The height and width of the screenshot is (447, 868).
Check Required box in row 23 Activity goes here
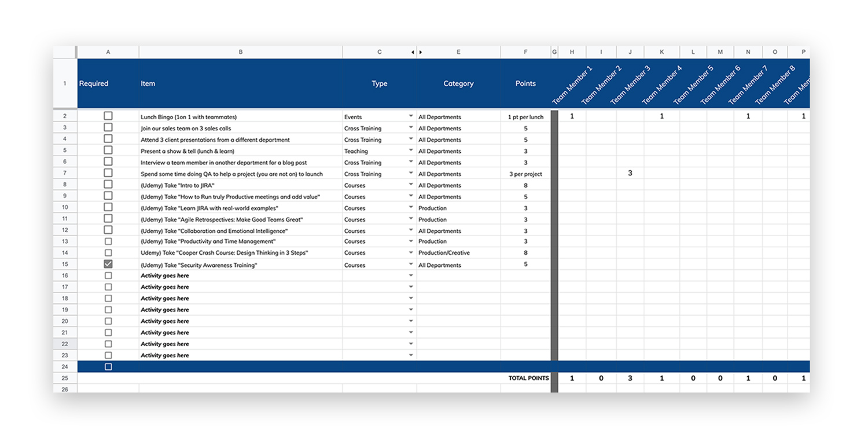click(108, 356)
